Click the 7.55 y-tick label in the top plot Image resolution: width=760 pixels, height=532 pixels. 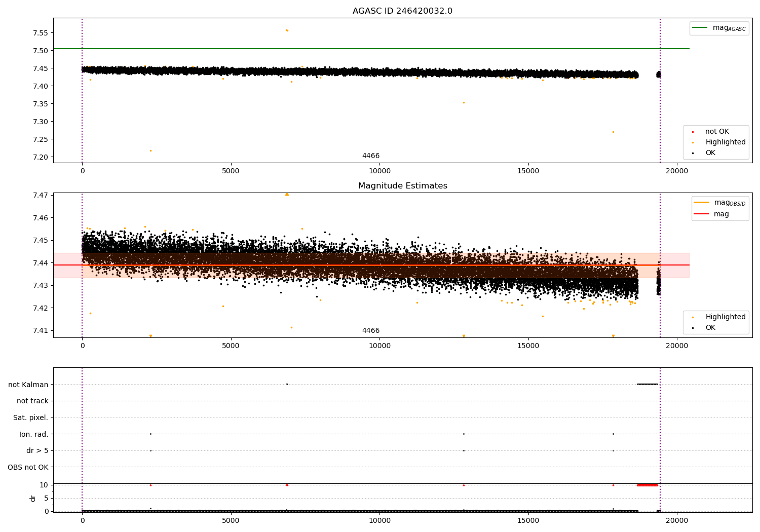pos(40,33)
